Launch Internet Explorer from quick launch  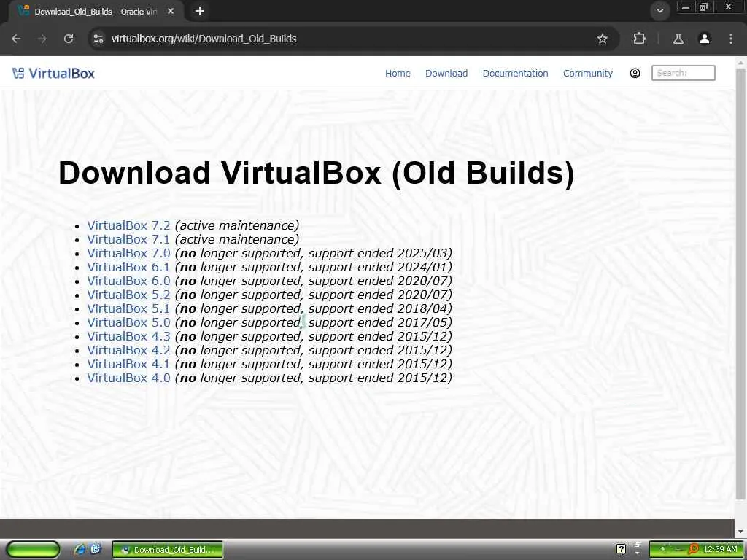pos(80,549)
